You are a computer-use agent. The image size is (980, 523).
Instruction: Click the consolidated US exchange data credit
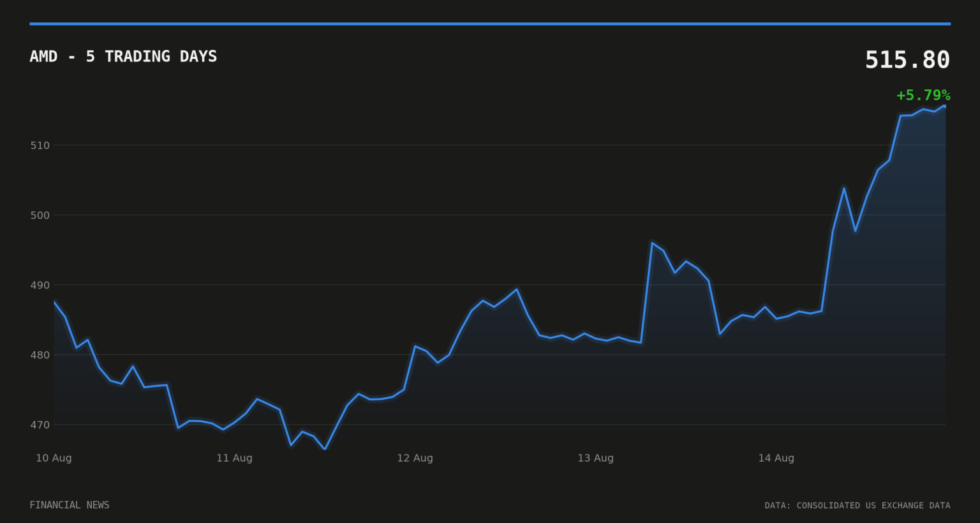coord(857,506)
